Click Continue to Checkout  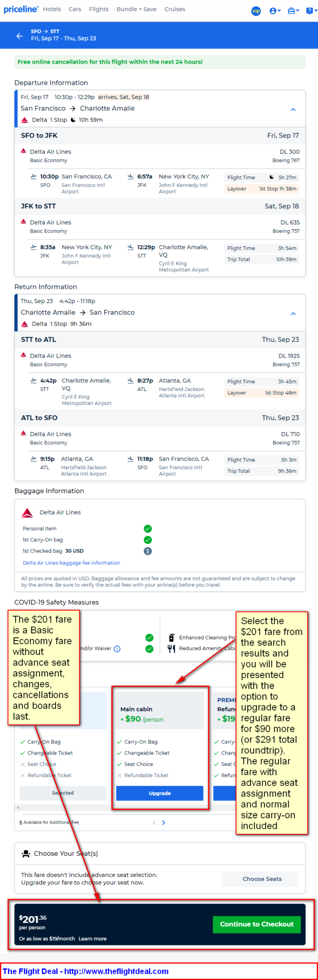257,924
